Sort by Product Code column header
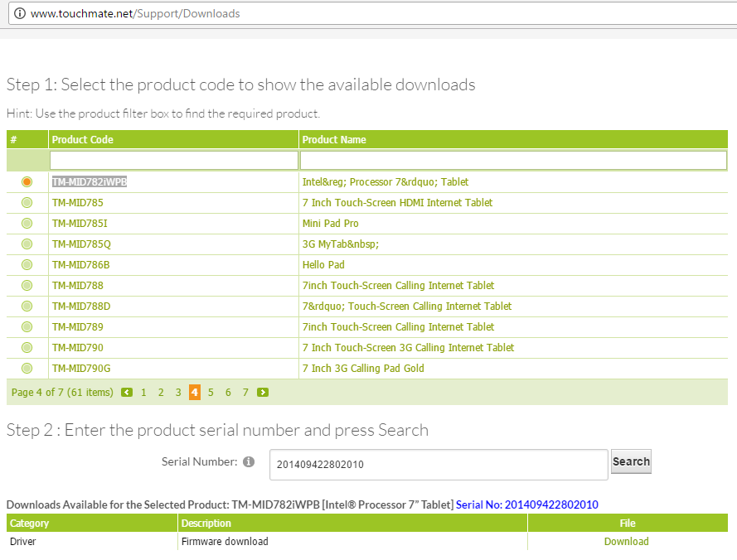The width and height of the screenshot is (737, 560). pyautogui.click(x=83, y=140)
